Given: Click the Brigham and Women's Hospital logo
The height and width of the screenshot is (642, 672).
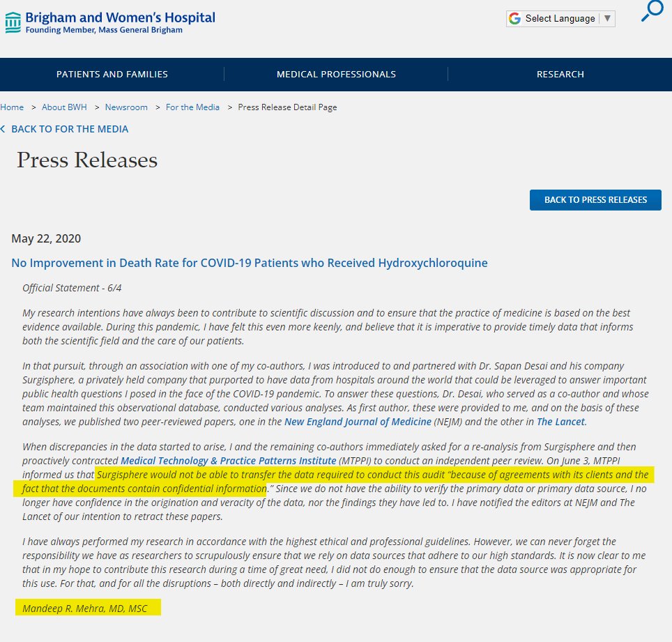Looking at the screenshot, I should coord(109,22).
